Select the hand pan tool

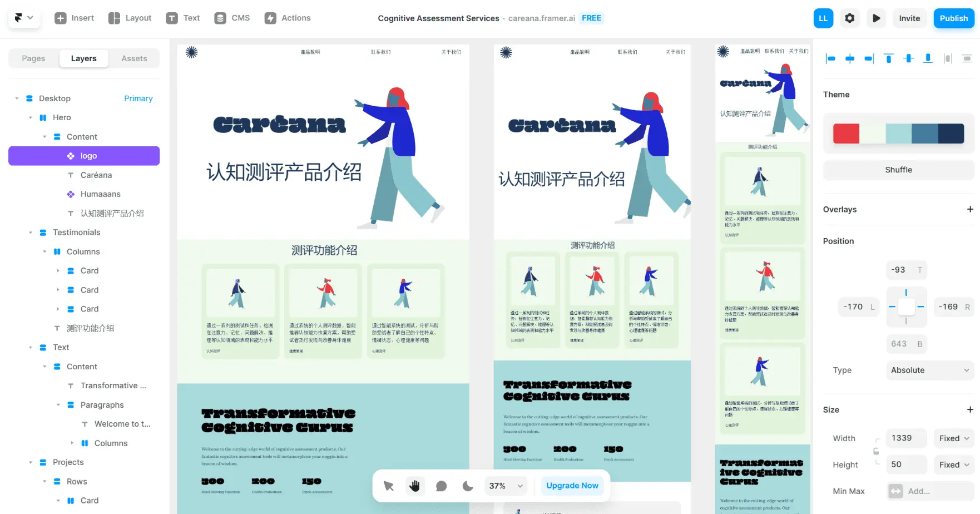[x=414, y=486]
